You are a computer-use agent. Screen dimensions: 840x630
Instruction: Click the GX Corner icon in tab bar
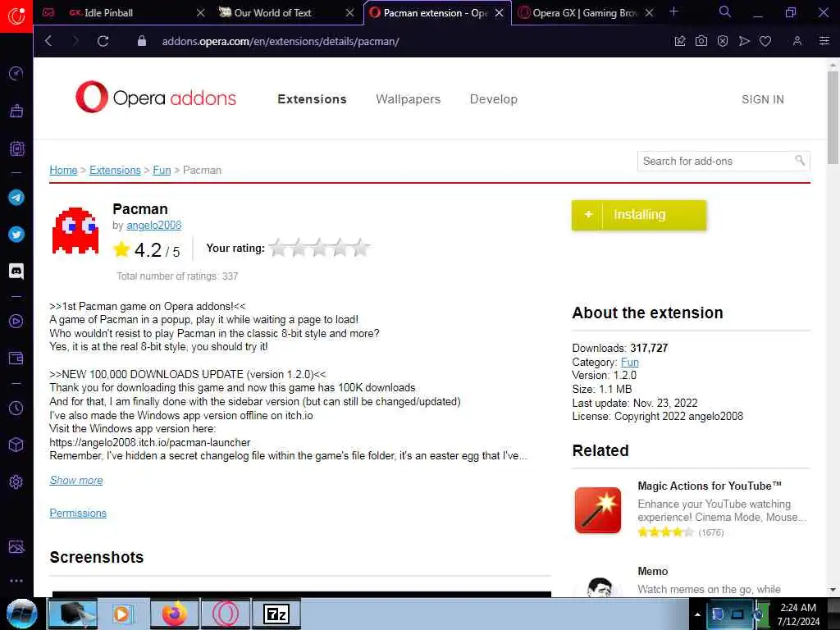[48, 12]
